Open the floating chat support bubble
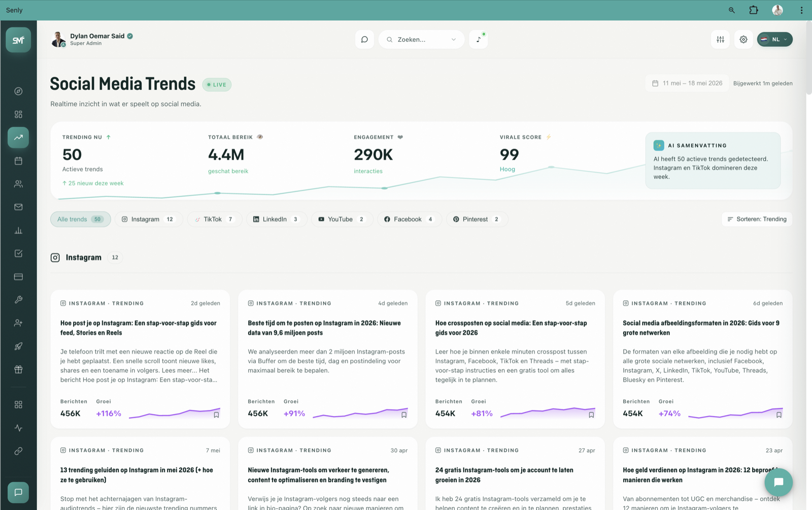The height and width of the screenshot is (510, 812). pyautogui.click(x=779, y=482)
